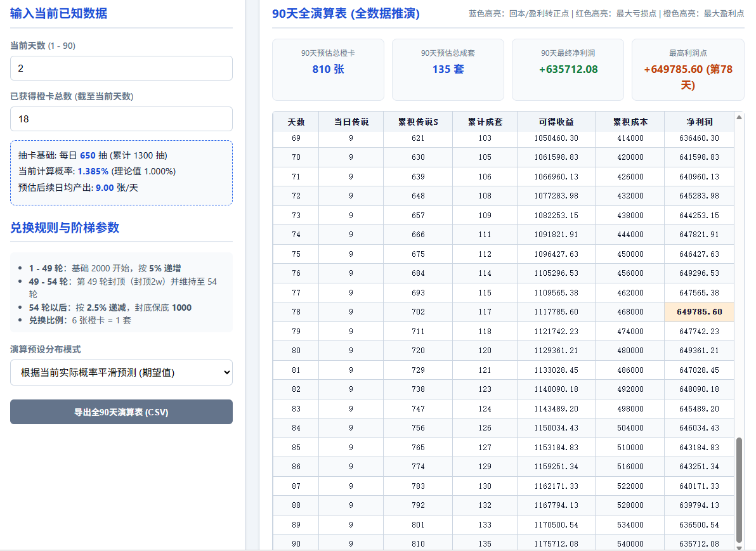Click 导出全90天演算表 (CSV) button
Viewport: 756px width, 551px height.
121,412
